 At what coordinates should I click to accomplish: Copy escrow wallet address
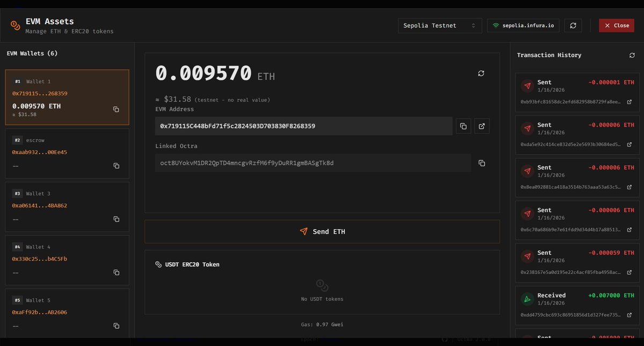coord(116,166)
